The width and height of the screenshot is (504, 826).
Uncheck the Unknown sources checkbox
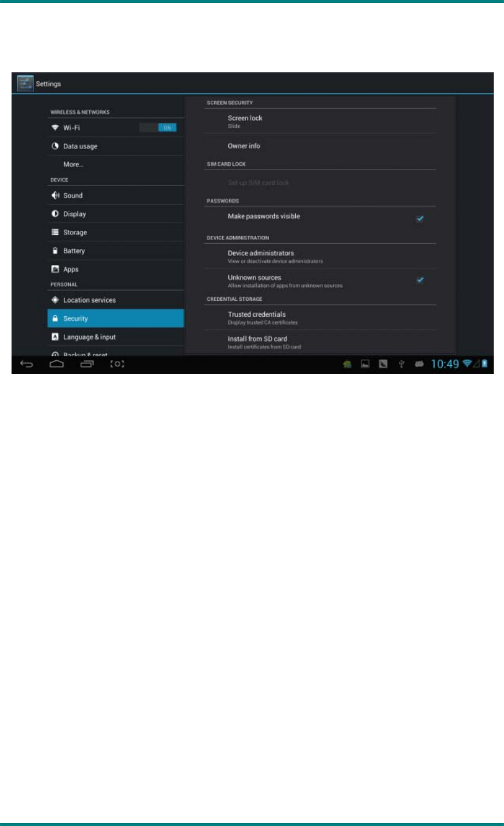coord(420,280)
